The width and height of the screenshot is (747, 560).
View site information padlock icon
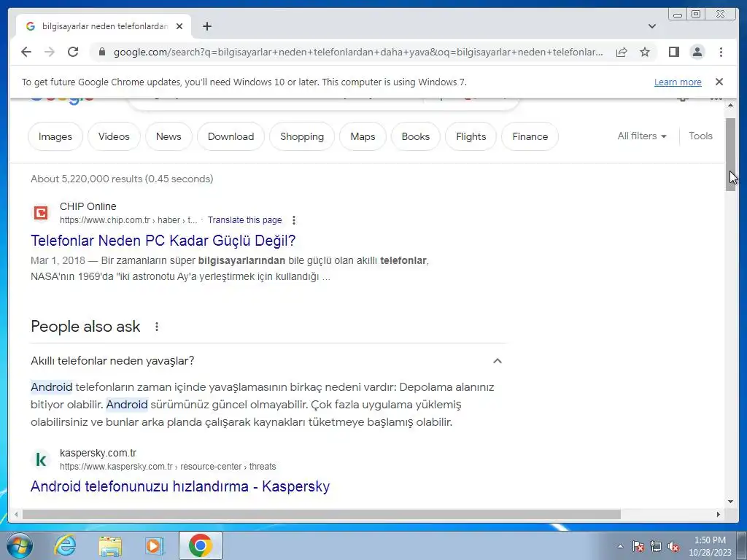(101, 52)
